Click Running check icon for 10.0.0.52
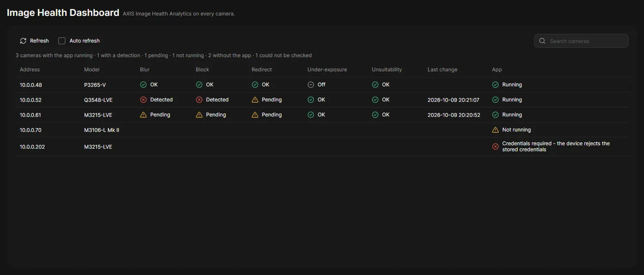Image resolution: width=644 pixels, height=275 pixels. pyautogui.click(x=495, y=100)
